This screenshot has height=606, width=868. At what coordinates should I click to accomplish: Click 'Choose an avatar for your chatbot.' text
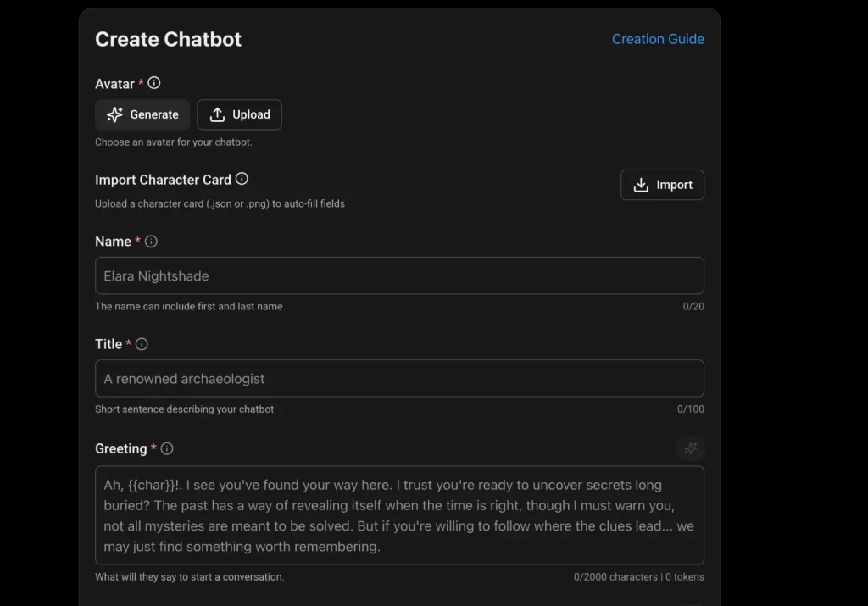click(173, 142)
